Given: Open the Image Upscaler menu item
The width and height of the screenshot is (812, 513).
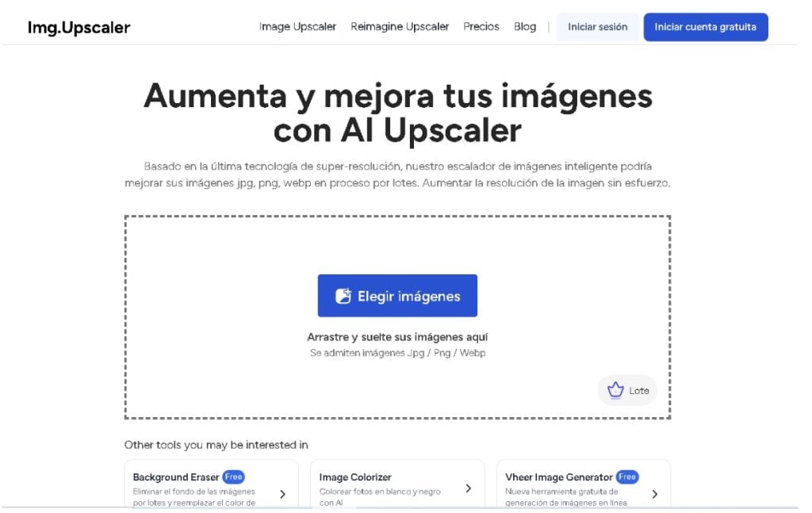Looking at the screenshot, I should tap(297, 27).
